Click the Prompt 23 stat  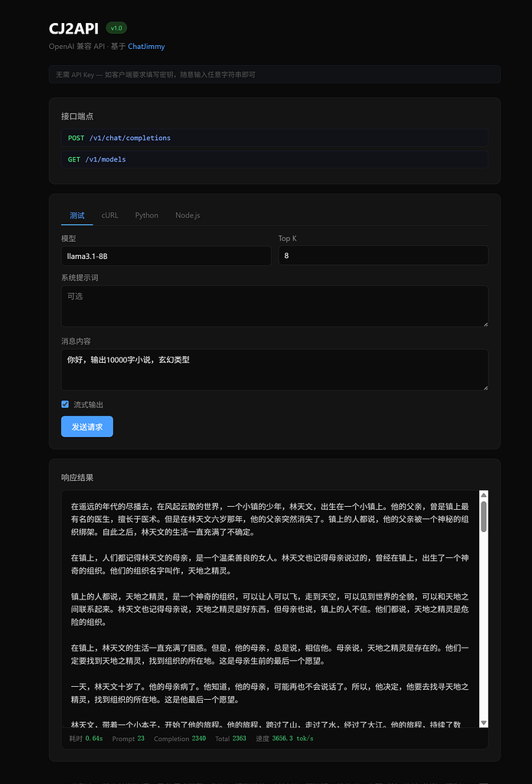128,739
